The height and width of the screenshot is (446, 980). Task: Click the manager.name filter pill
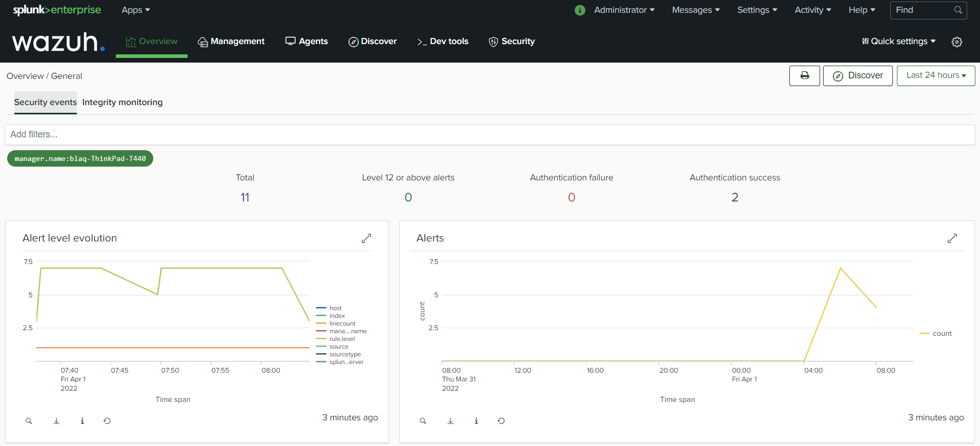pos(80,159)
